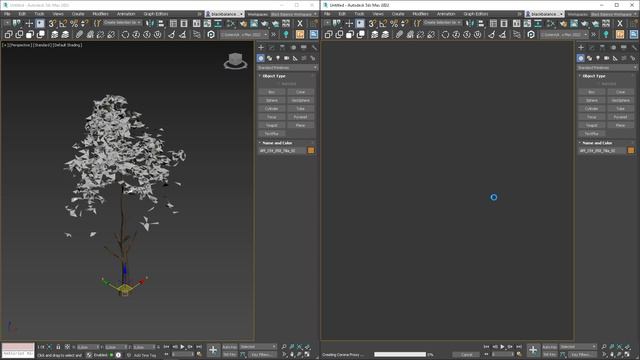Toggle Spinner Snap in left window
Screen dimensions: 640x360
click(84, 24)
